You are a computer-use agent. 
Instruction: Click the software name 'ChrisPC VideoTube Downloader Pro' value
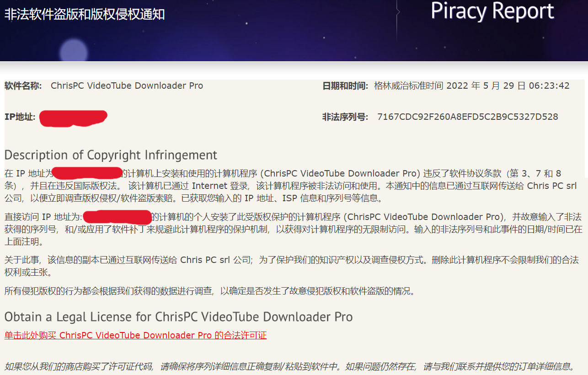[x=127, y=86]
